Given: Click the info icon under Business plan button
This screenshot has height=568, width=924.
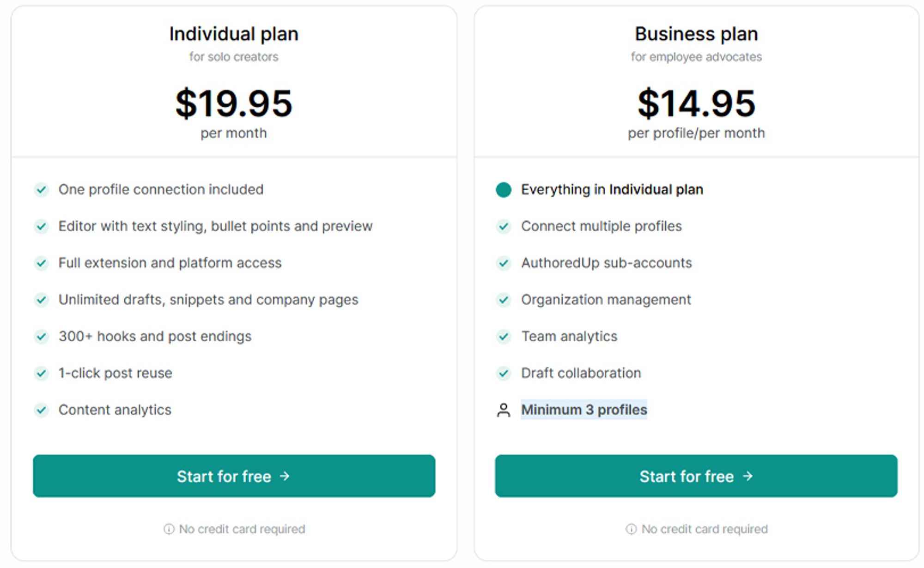Looking at the screenshot, I should point(631,529).
